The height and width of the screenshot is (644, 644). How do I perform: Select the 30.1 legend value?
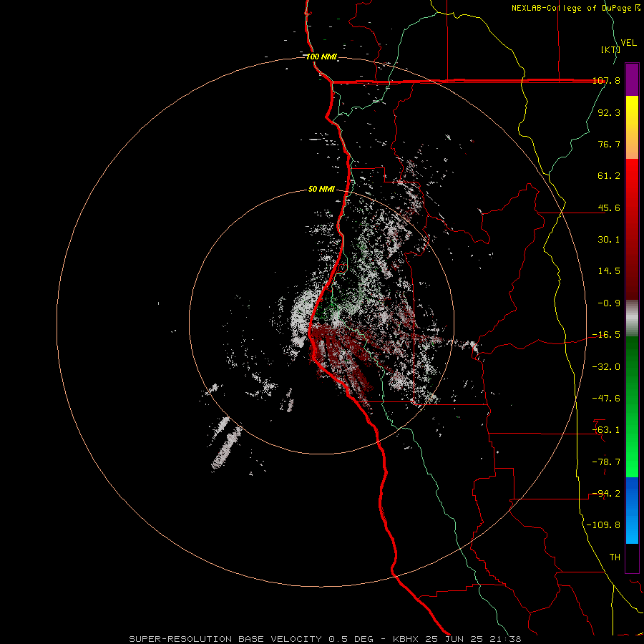coord(609,240)
